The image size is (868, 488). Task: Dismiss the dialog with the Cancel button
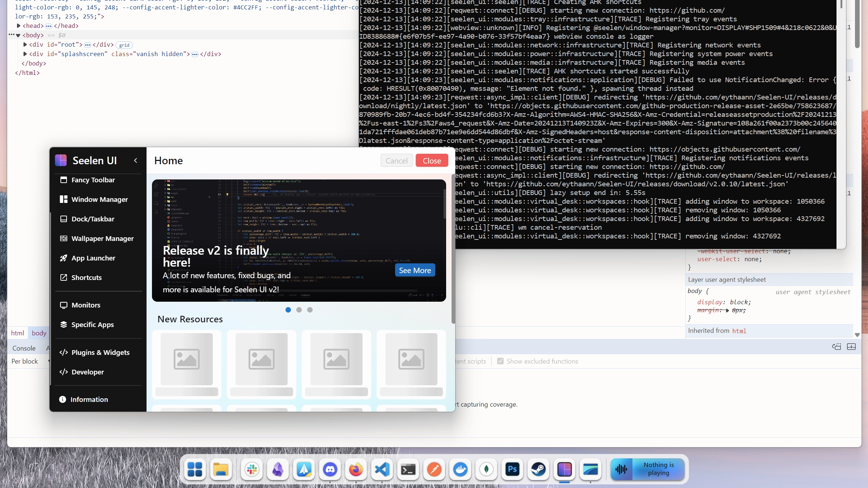pos(396,160)
